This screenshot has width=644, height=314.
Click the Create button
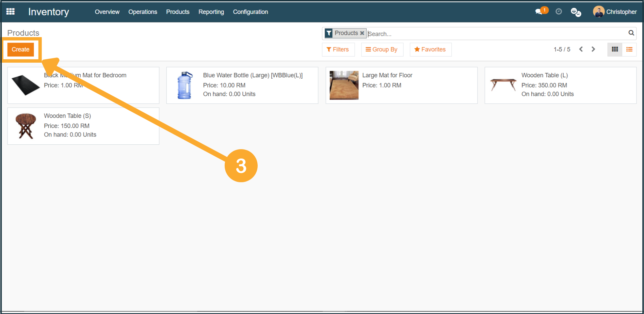(20, 49)
